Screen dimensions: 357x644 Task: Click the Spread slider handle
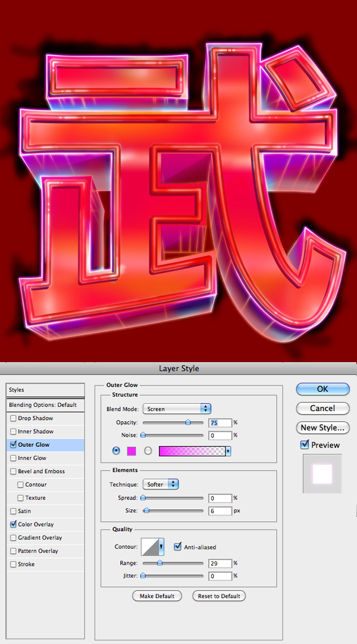point(143,498)
